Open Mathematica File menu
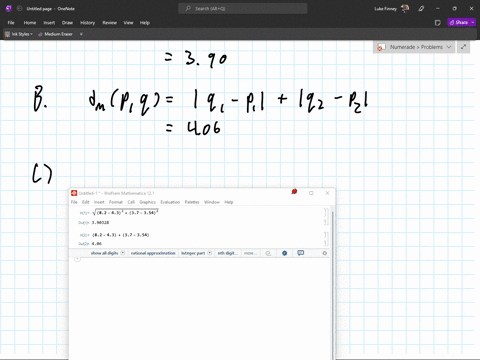 pyautogui.click(x=74, y=202)
